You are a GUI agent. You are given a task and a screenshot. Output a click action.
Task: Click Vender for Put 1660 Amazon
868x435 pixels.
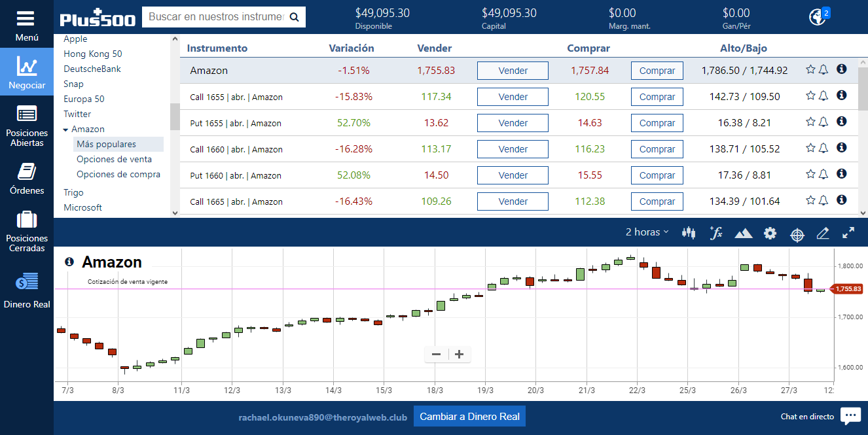(513, 175)
